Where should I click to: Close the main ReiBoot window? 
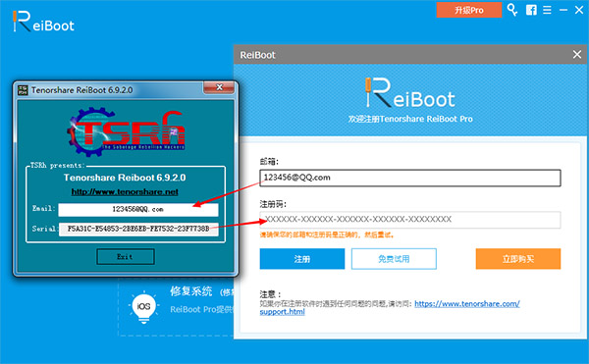579,10
